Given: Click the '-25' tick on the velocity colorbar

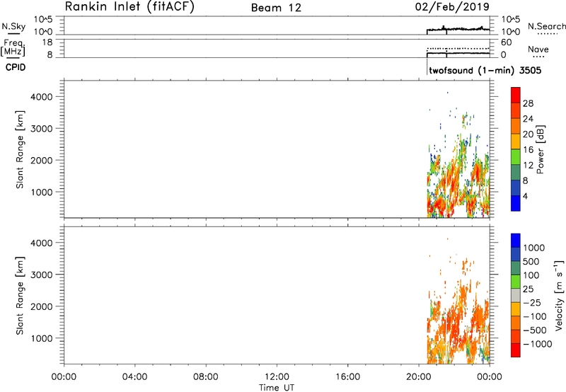Looking at the screenshot, I should tap(532, 302).
